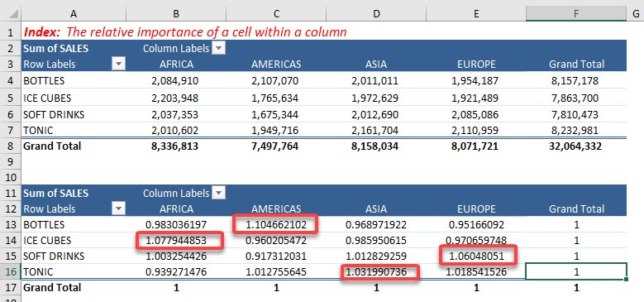
Task: Open Row Labels filter dropdown in row 3
Action: pos(119,64)
